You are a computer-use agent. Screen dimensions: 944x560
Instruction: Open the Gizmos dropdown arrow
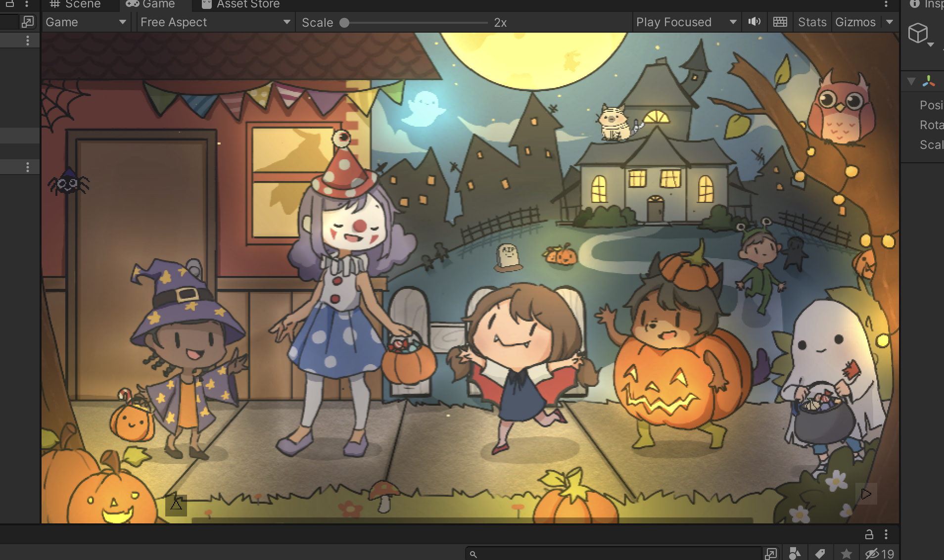(890, 22)
